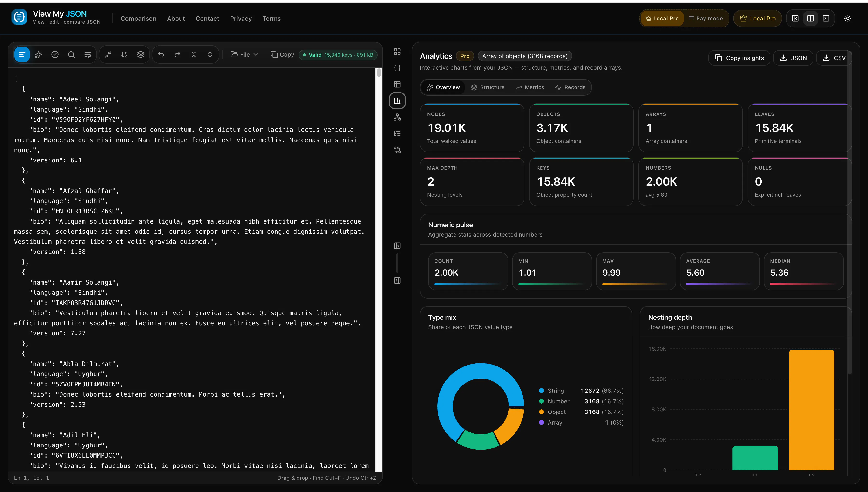Click the validate checkmark circle icon
The height and width of the screenshot is (492, 868).
coord(55,54)
